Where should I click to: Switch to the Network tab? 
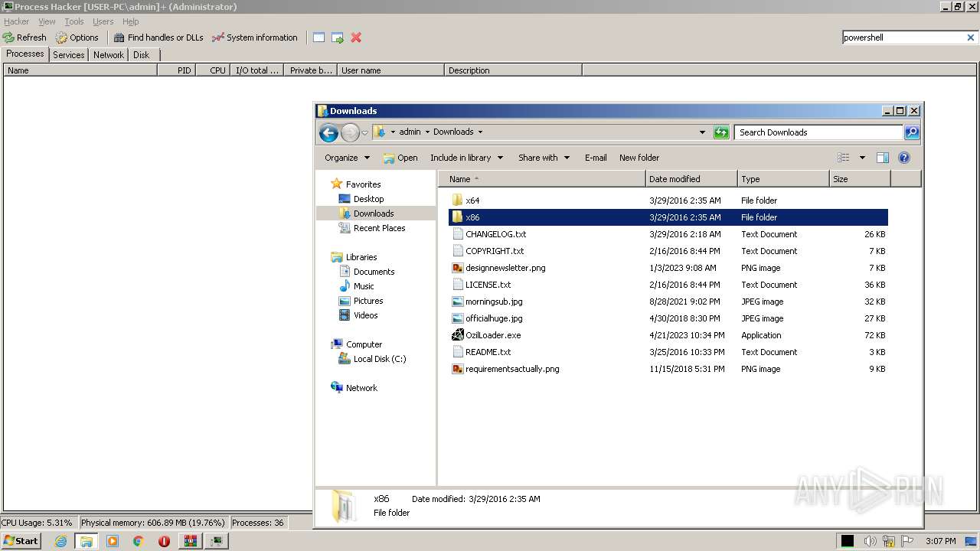click(x=109, y=55)
